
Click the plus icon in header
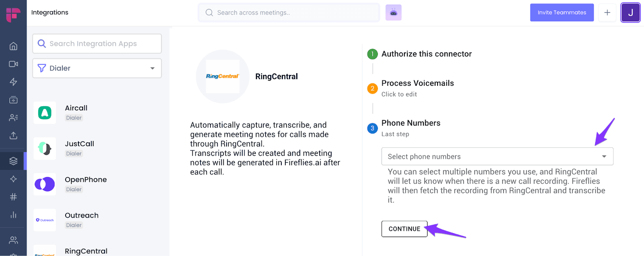[607, 12]
